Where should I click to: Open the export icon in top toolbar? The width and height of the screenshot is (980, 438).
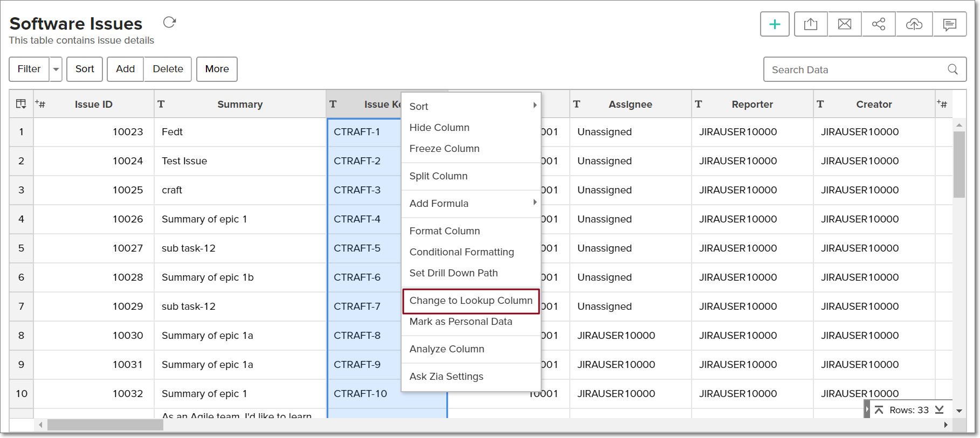pyautogui.click(x=811, y=24)
